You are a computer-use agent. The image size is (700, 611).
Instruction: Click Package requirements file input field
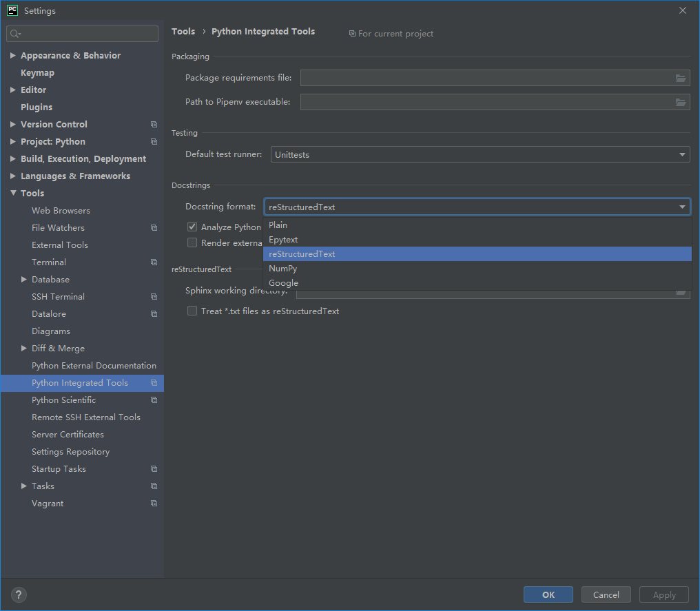pyautogui.click(x=495, y=78)
